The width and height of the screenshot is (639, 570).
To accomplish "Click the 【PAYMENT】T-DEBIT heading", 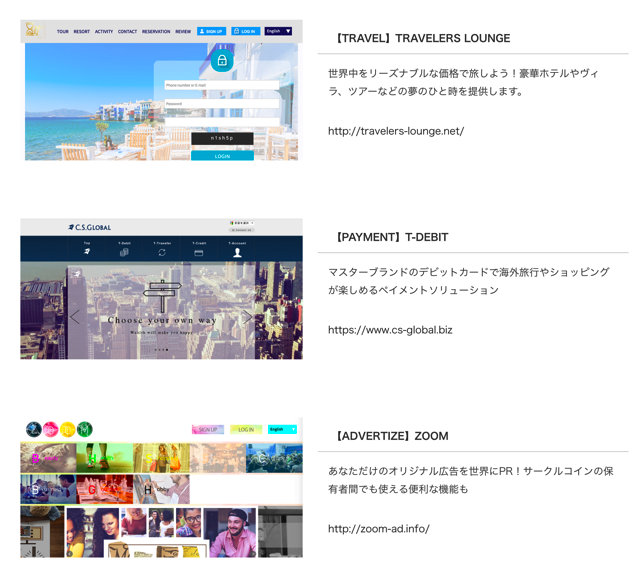I will coord(391,237).
